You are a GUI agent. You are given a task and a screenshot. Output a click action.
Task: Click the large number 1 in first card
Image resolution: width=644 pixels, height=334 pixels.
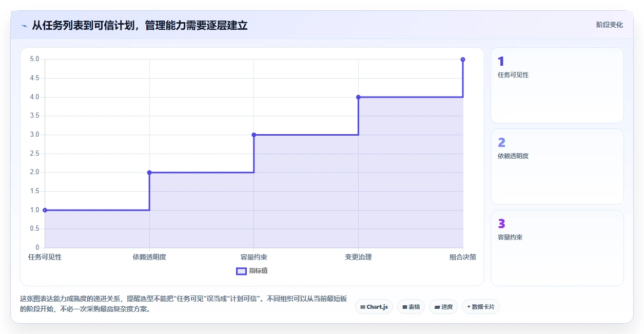(501, 62)
